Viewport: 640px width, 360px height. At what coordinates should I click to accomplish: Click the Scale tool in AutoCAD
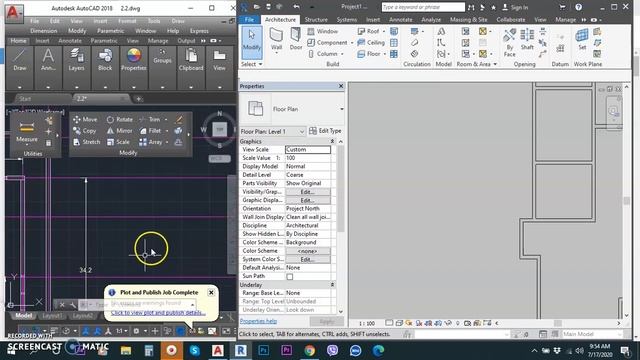(118, 142)
